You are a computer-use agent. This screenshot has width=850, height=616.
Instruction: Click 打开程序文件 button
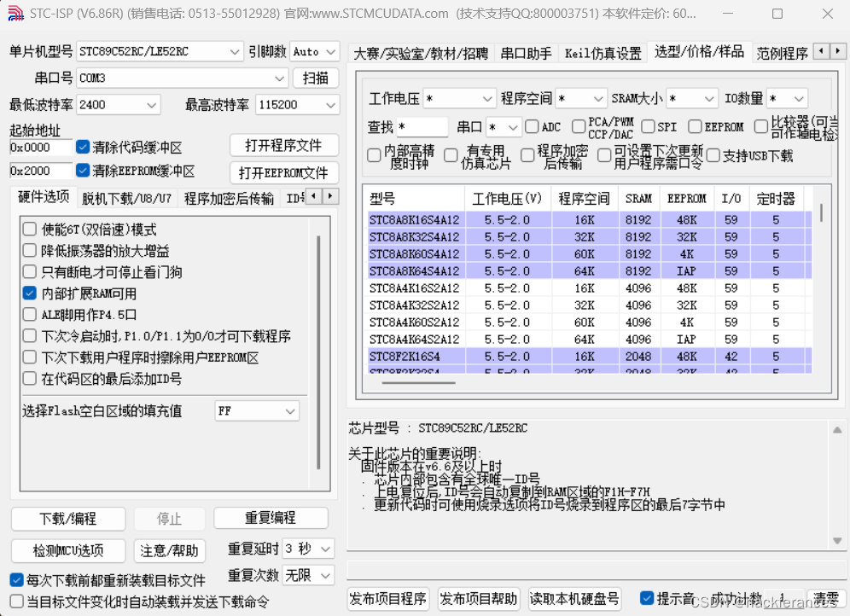pos(284,145)
